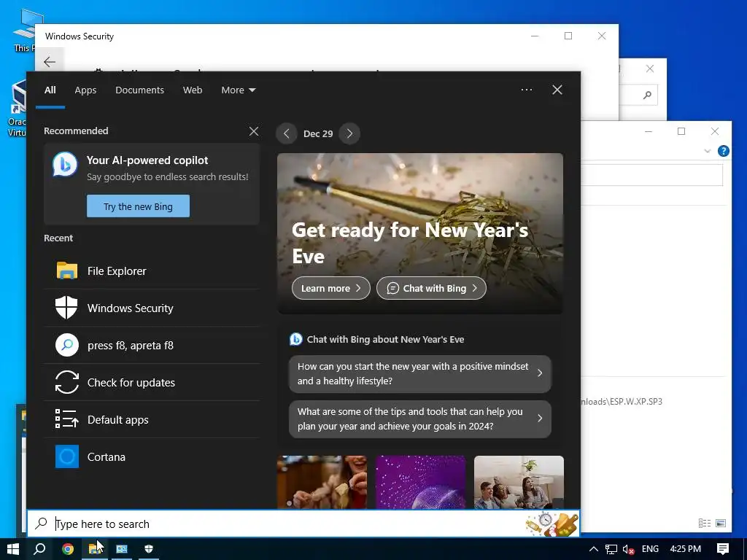747x560 pixels.
Task: Open the 4:25 PM clock flyout
Action: 686,549
